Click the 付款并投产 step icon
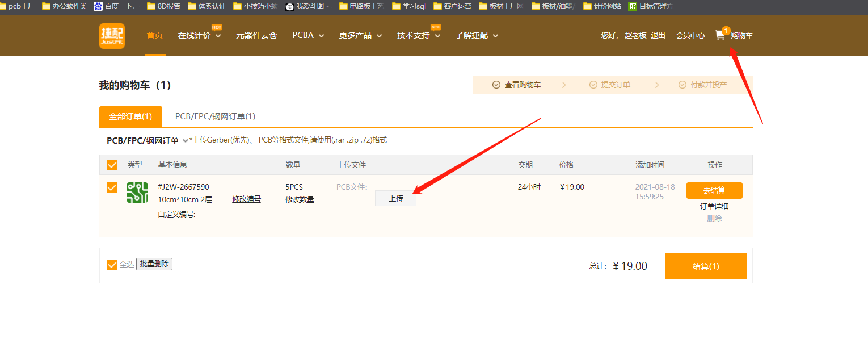This screenshot has width=868, height=338. coord(682,84)
